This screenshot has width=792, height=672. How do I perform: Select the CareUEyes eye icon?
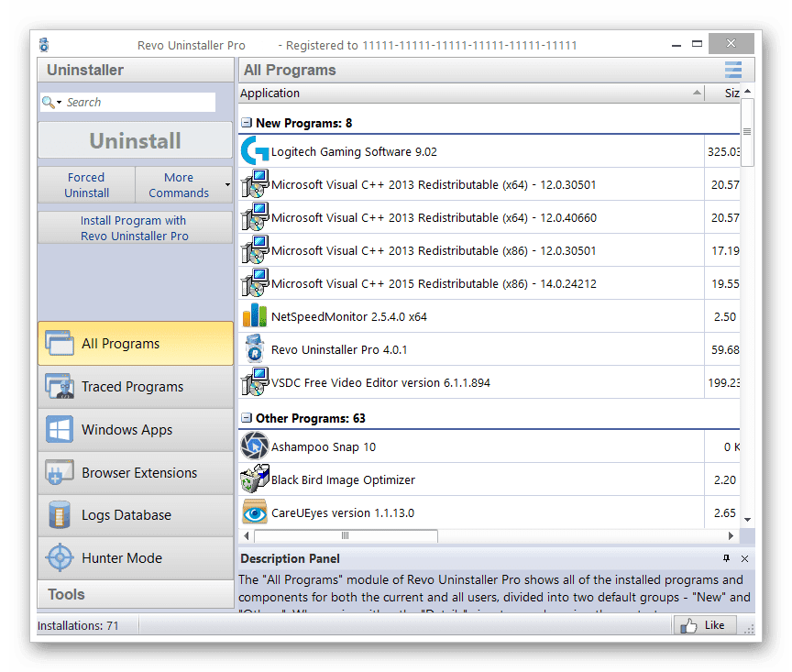255,512
